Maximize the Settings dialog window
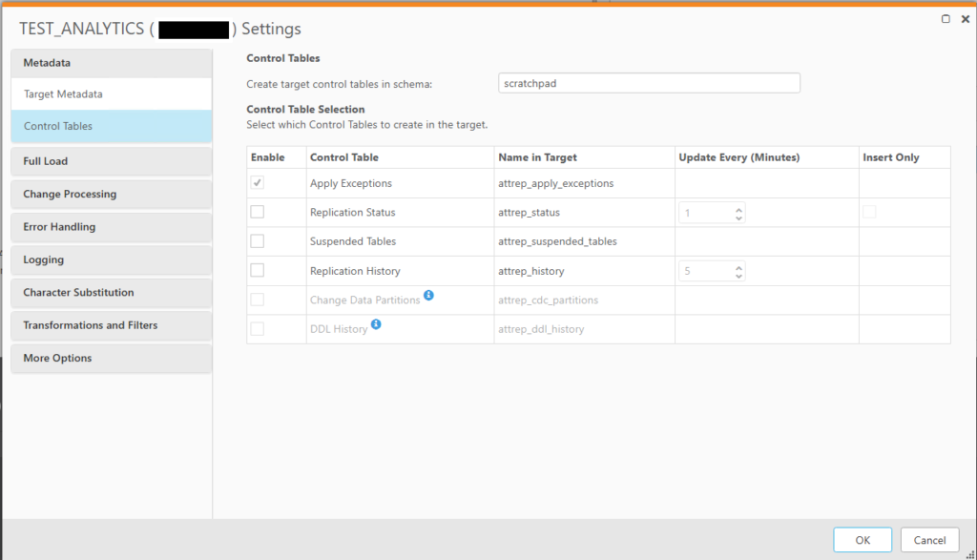The width and height of the screenshot is (977, 560). coord(946,19)
